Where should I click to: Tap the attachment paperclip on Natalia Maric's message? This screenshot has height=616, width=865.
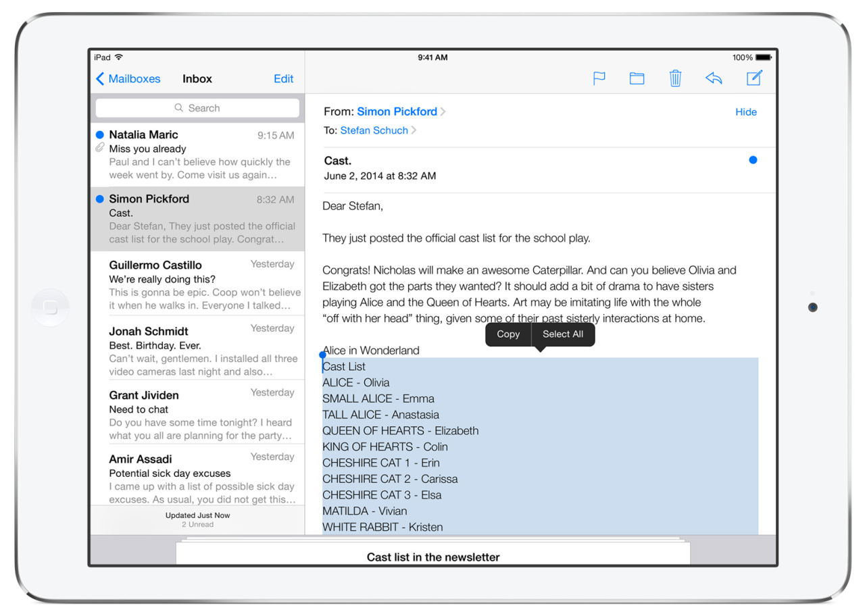100,148
